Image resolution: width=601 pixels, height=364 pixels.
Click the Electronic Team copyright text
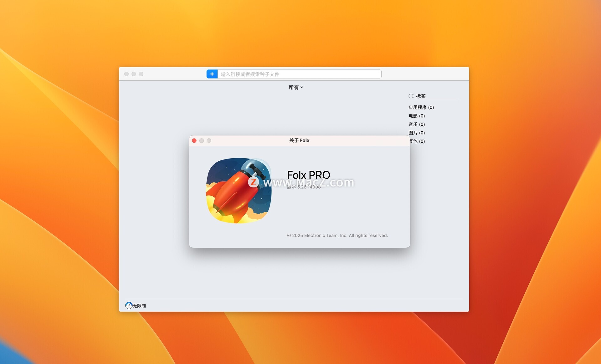pos(337,235)
